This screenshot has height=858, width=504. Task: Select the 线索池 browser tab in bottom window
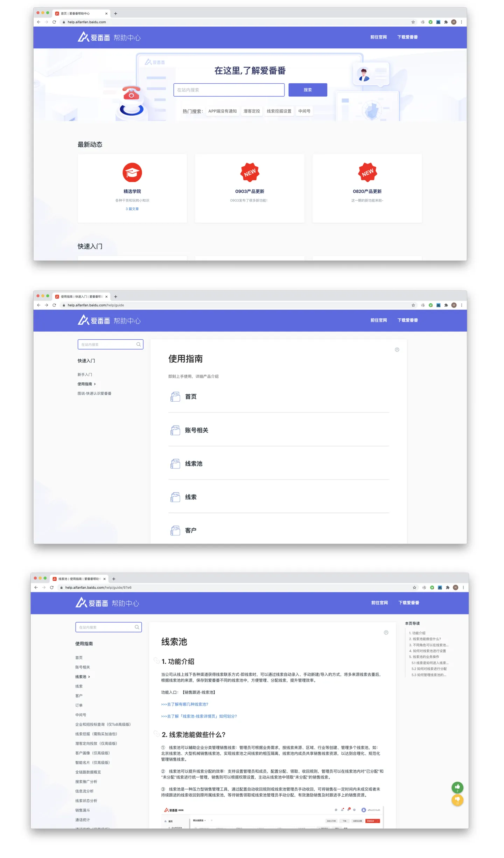click(79, 579)
